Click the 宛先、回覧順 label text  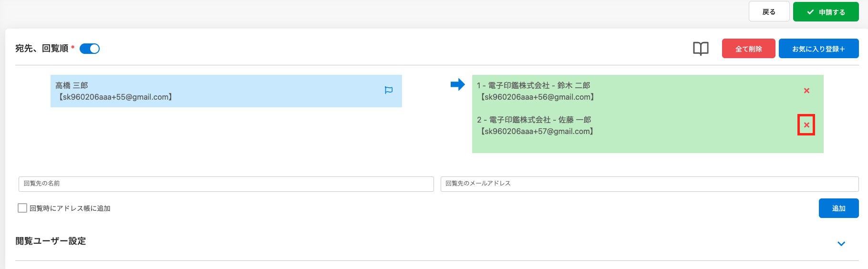[42, 49]
